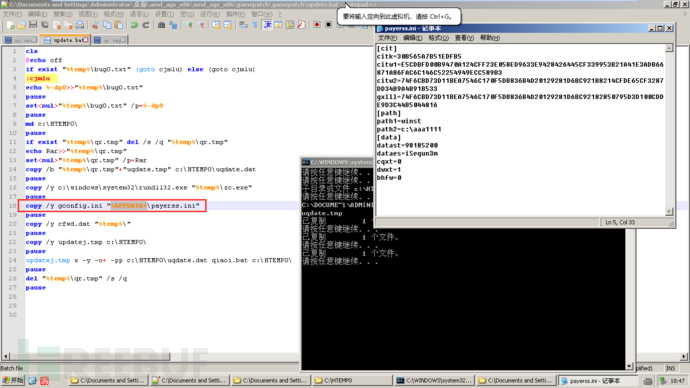690x388 pixels.
Task: Click the Zoom Out toolbar icon
Action: click(x=200, y=25)
